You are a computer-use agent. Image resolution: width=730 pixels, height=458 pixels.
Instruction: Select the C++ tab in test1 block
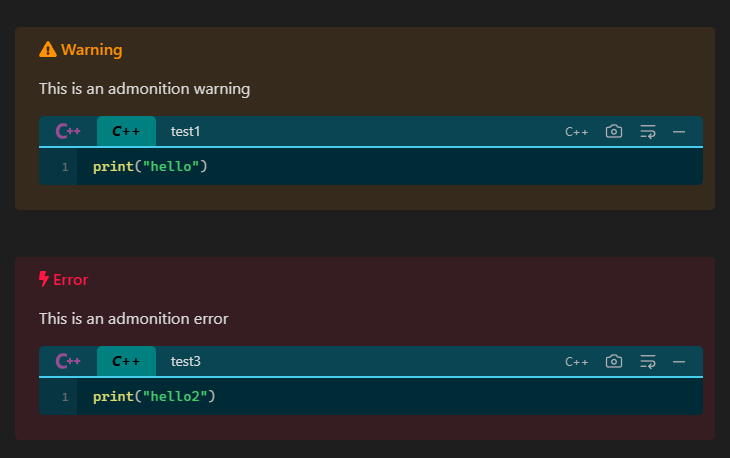click(126, 131)
